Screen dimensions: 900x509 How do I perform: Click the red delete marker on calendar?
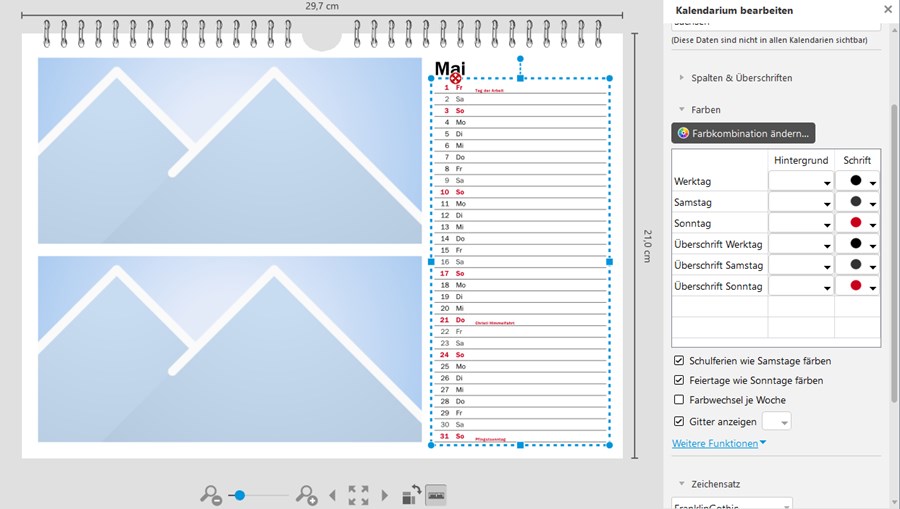[456, 78]
